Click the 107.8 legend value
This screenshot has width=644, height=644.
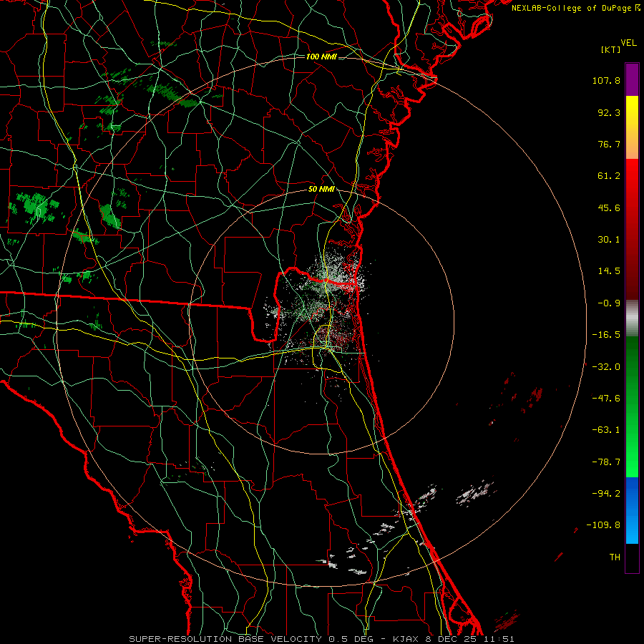pos(606,80)
